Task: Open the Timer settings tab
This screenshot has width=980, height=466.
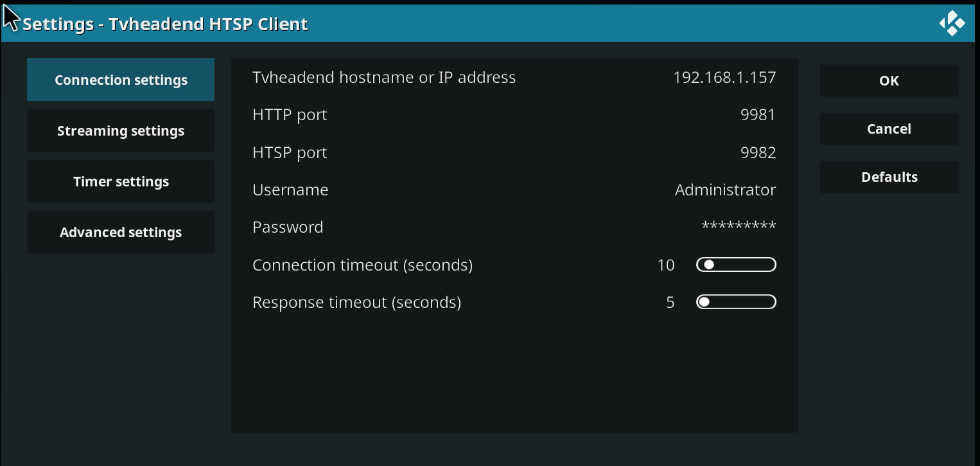Action: tap(121, 181)
